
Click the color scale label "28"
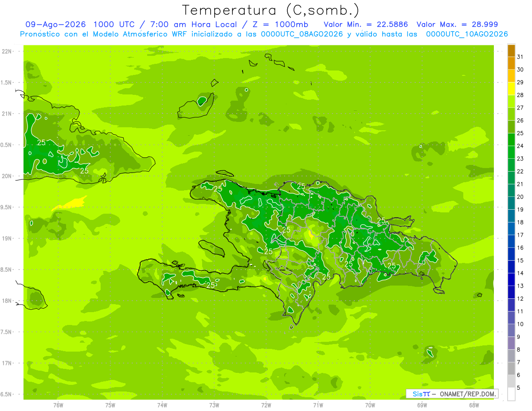click(520, 95)
